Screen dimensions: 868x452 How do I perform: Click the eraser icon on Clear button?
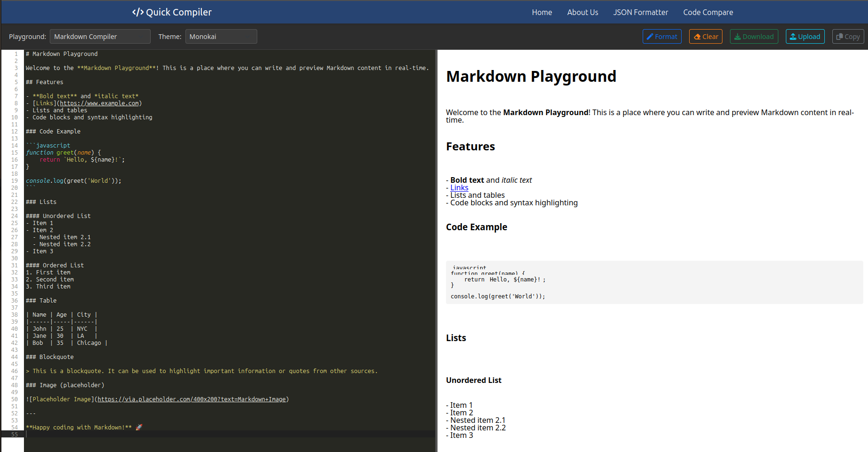[x=697, y=37]
